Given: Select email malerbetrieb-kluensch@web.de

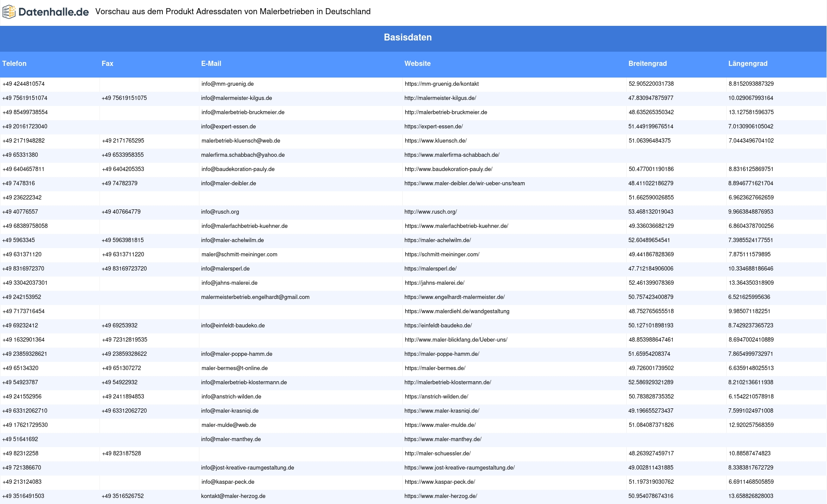Looking at the screenshot, I should coord(241,141).
